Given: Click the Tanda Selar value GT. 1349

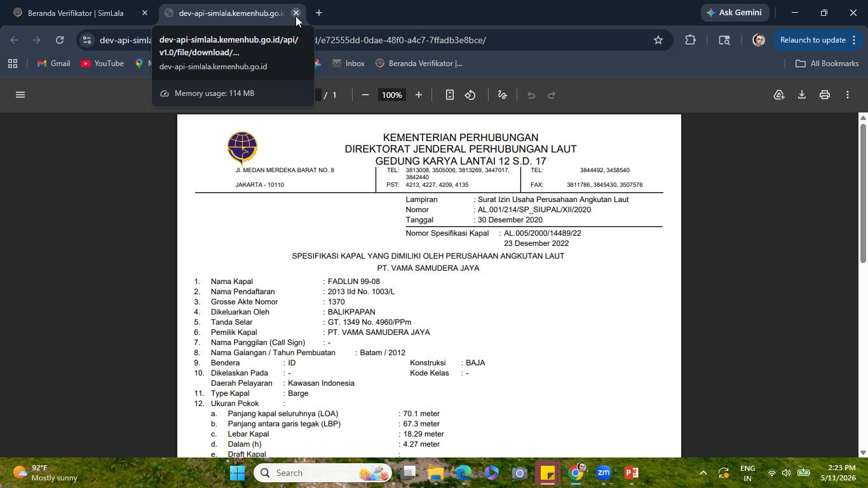Looking at the screenshot, I should click(369, 322).
